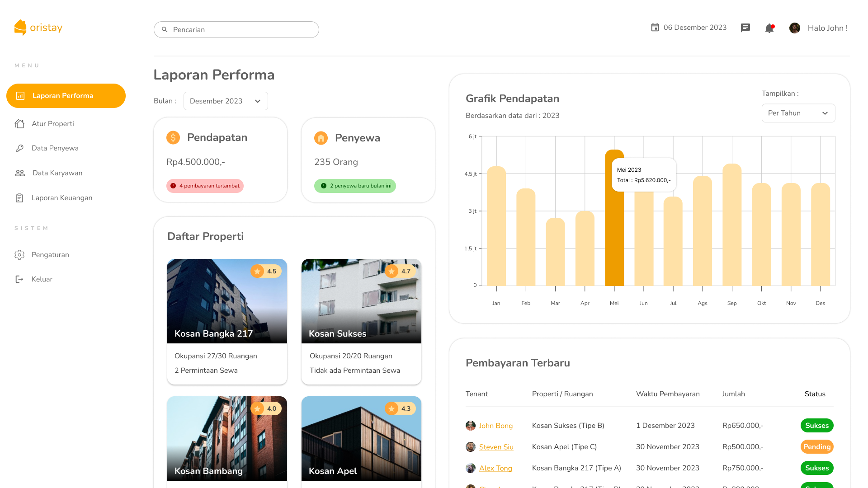The image size is (868, 488).
Task: Select the Sep bar in revenue chart
Action: click(732, 225)
